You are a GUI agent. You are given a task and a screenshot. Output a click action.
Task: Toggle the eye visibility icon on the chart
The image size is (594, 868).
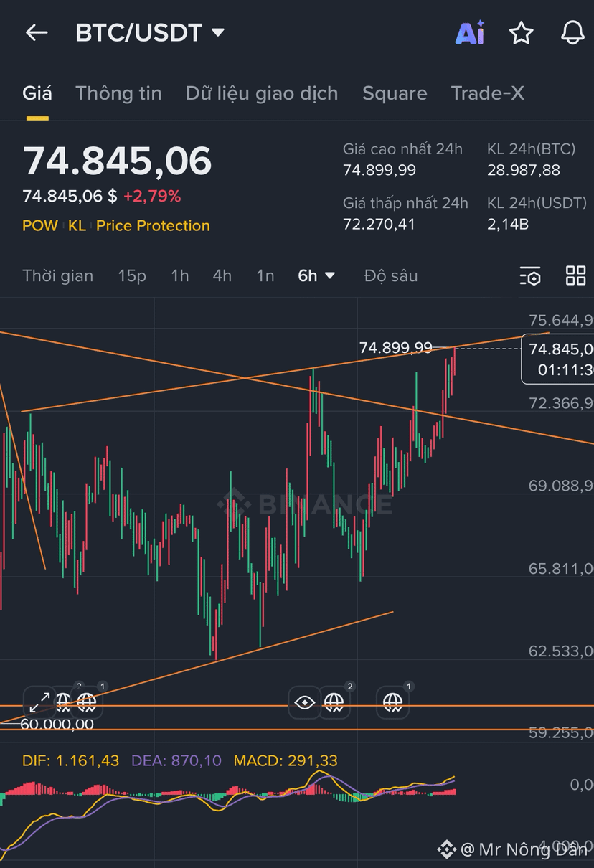point(305,702)
